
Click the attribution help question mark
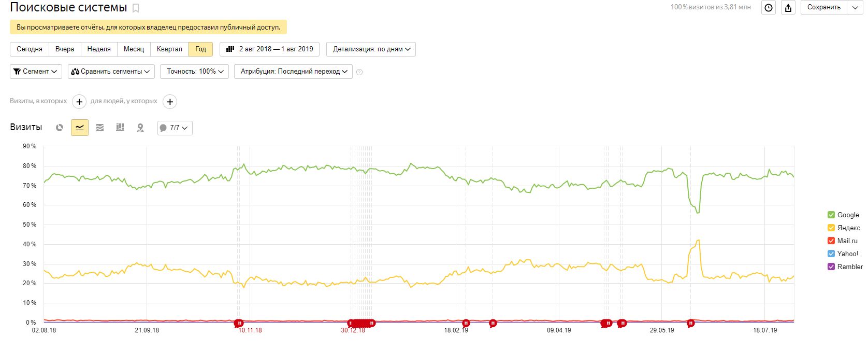359,72
